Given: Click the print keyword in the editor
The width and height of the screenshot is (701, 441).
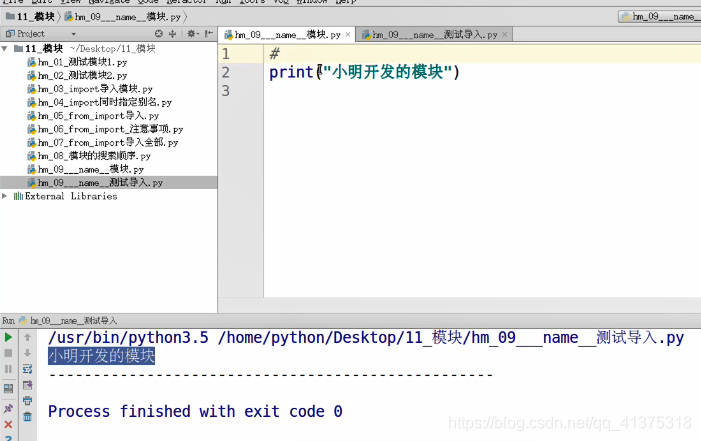Looking at the screenshot, I should tap(291, 72).
